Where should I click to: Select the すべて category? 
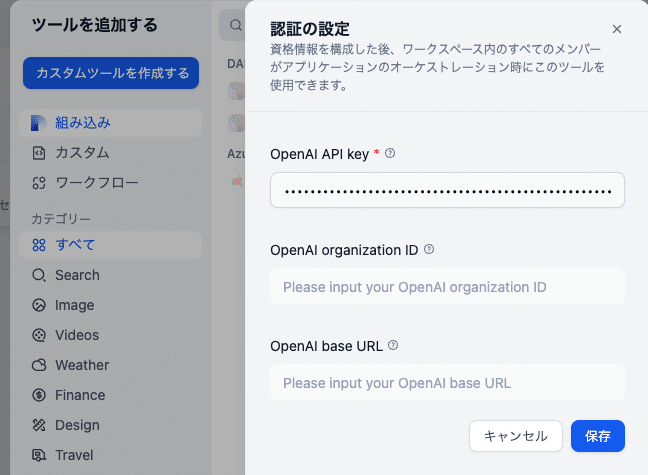(x=110, y=245)
